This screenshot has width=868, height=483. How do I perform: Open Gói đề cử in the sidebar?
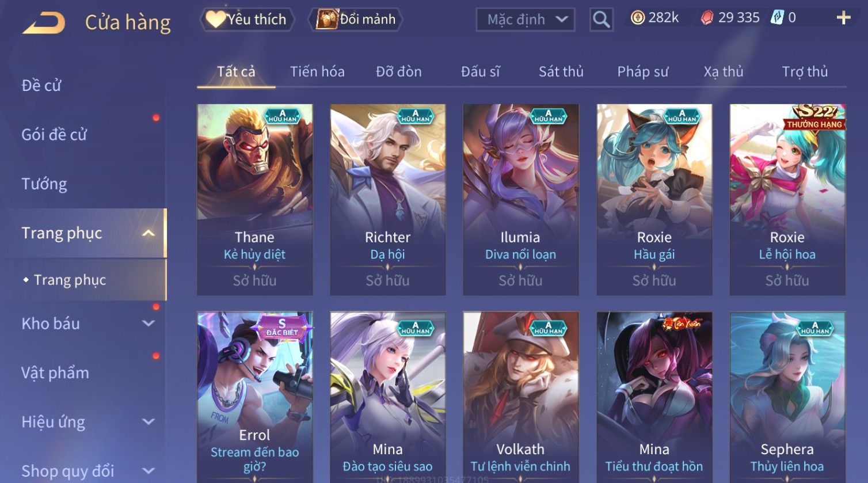[x=54, y=135]
